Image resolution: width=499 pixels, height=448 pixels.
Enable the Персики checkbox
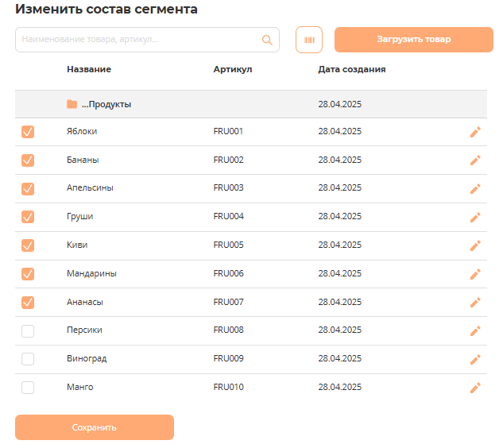(28, 330)
